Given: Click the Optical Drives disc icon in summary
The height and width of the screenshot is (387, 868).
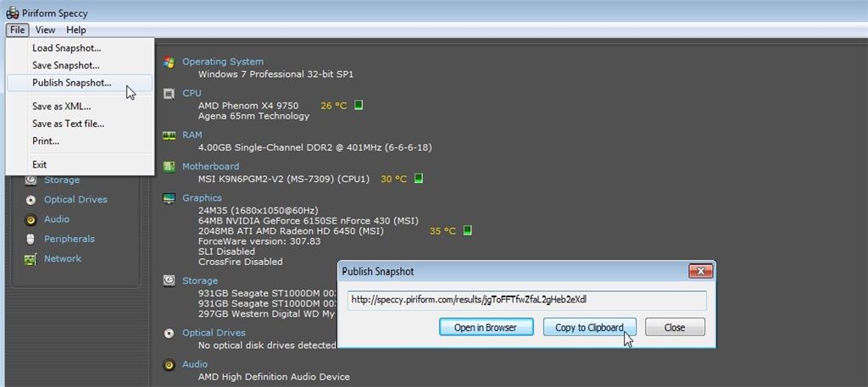Looking at the screenshot, I should [x=169, y=334].
